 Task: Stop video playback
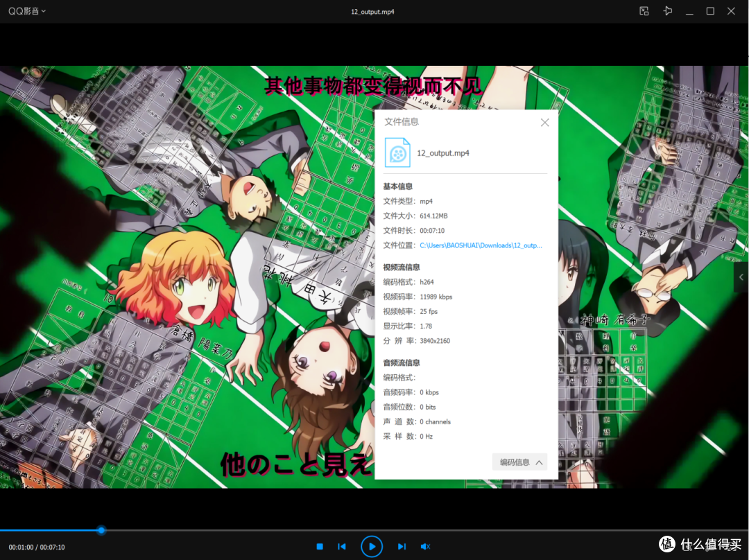click(320, 547)
